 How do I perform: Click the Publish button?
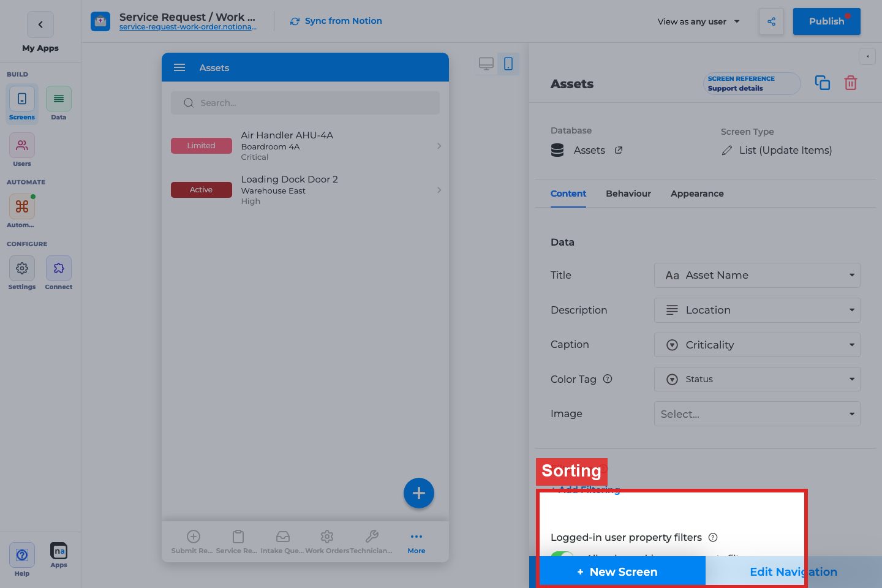coord(827,21)
